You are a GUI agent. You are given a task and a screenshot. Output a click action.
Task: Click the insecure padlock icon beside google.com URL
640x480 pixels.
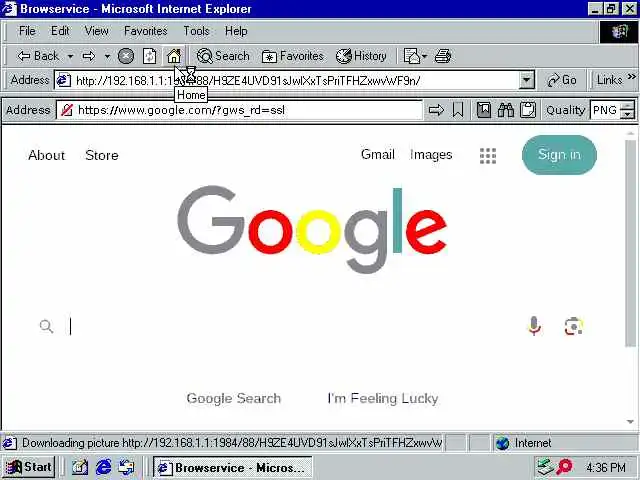pyautogui.click(x=67, y=110)
